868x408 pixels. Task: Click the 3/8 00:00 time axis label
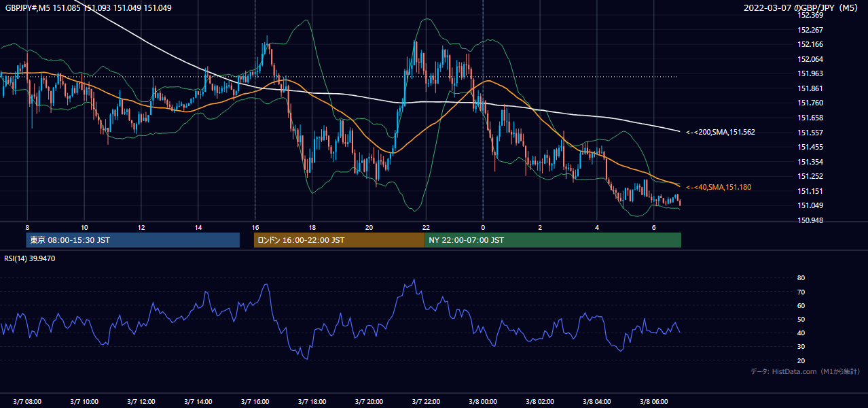pos(483,401)
